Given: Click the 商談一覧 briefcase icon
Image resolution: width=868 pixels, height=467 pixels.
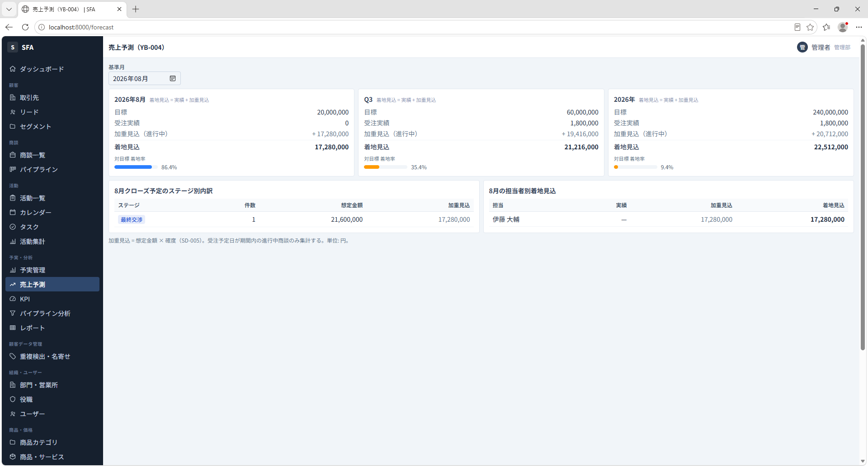Looking at the screenshot, I should point(13,155).
